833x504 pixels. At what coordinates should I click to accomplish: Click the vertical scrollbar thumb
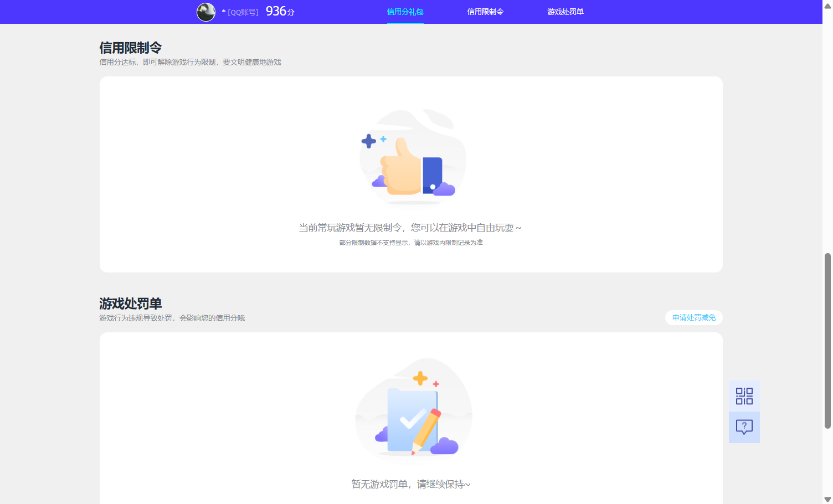[x=827, y=341]
